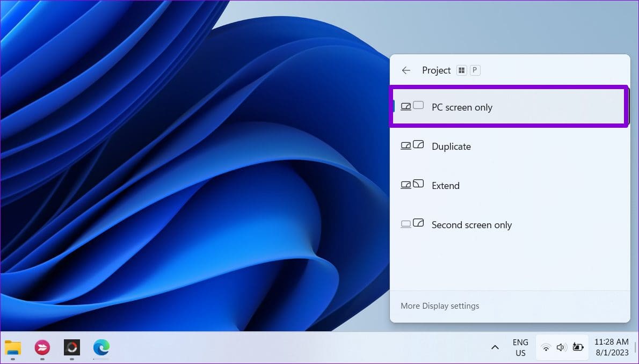Click the Second screen only icon
The image size is (639, 364).
412,223
